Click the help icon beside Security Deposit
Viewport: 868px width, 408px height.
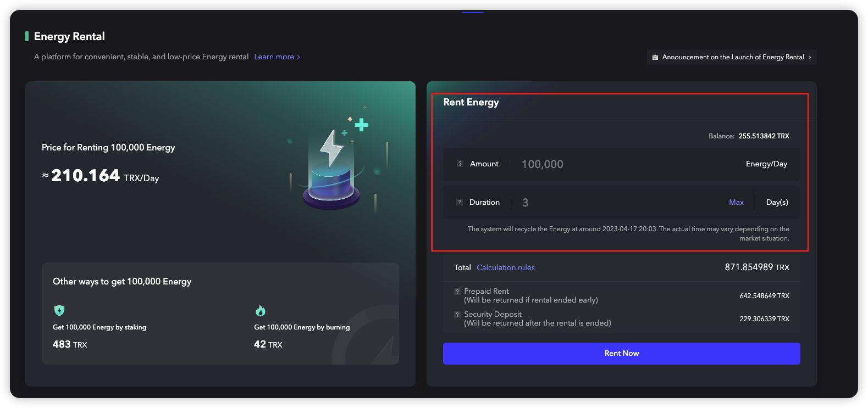coord(457,315)
